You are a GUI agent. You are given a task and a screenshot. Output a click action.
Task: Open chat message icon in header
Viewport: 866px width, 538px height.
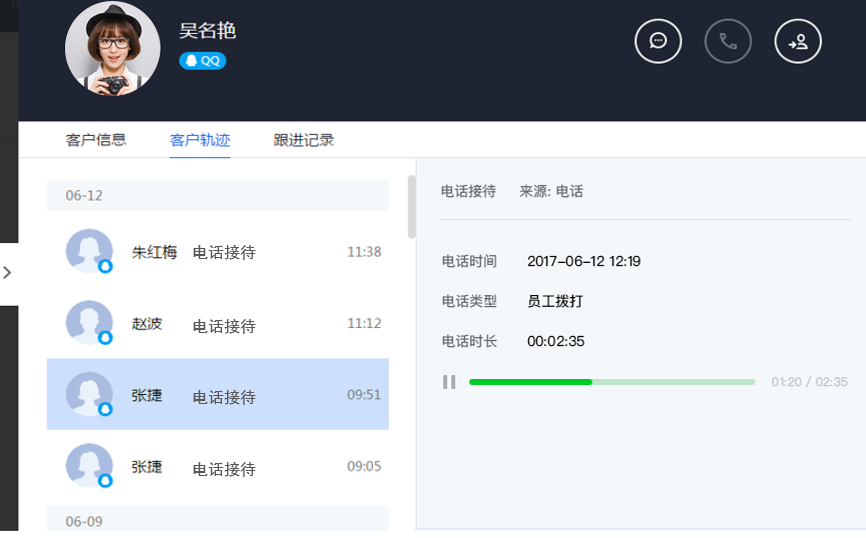658,41
